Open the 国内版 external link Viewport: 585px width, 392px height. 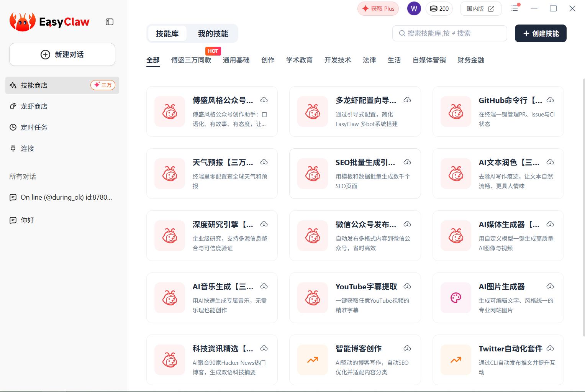pyautogui.click(x=480, y=8)
